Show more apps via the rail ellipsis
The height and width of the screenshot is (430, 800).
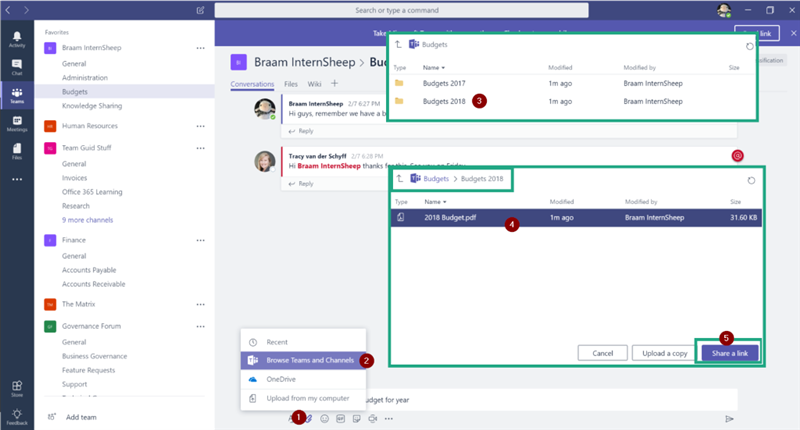(x=17, y=180)
